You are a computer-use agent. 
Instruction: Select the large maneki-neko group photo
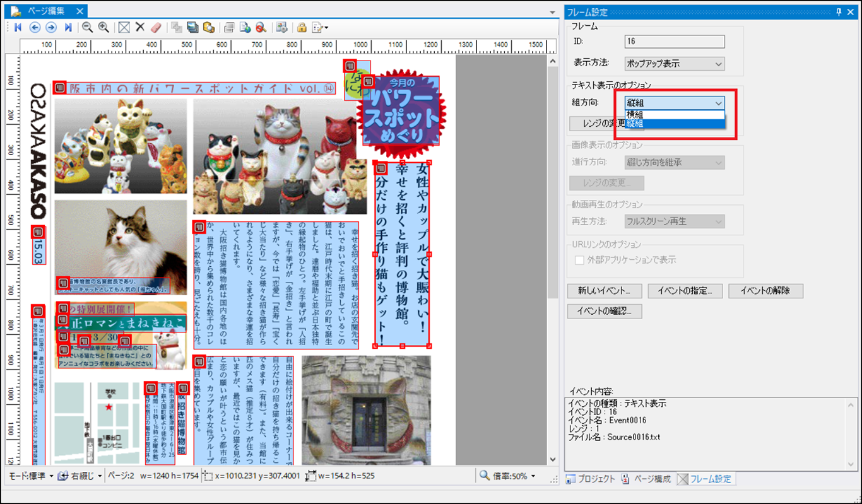point(280,156)
